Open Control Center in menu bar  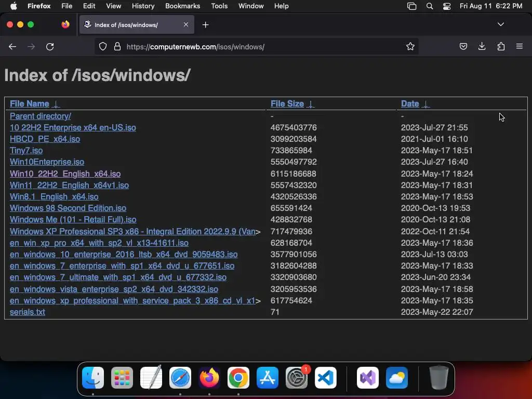(x=447, y=6)
